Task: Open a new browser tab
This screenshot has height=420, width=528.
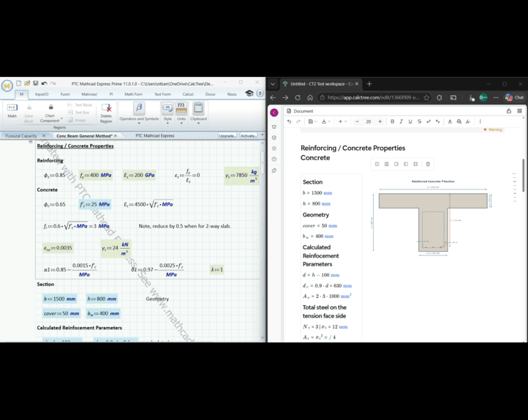Action: tap(369, 84)
